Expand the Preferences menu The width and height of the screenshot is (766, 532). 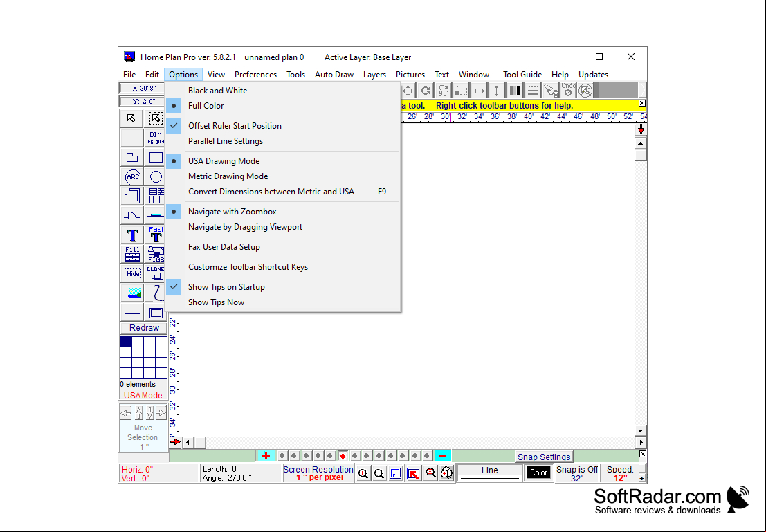[255, 75]
